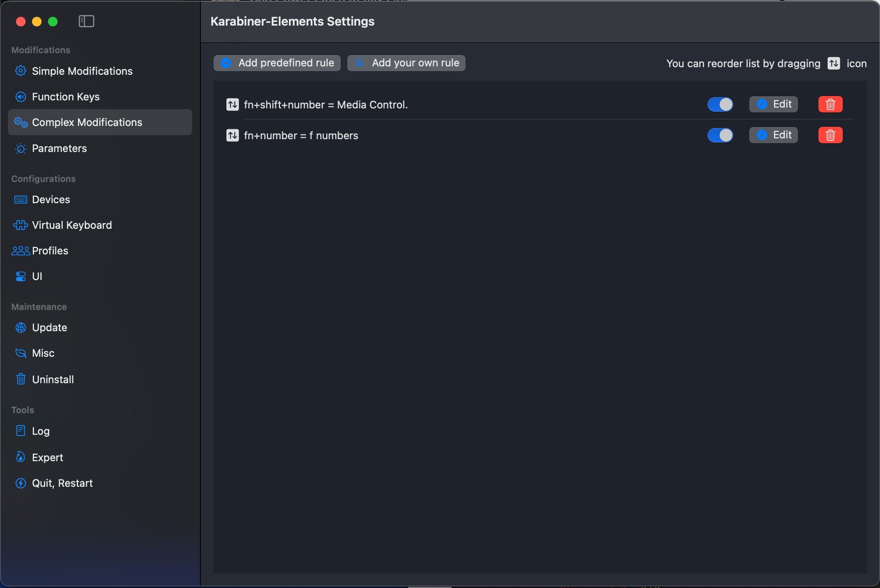880x588 pixels.
Task: Click the Function Keys speaker icon
Action: tap(21, 97)
